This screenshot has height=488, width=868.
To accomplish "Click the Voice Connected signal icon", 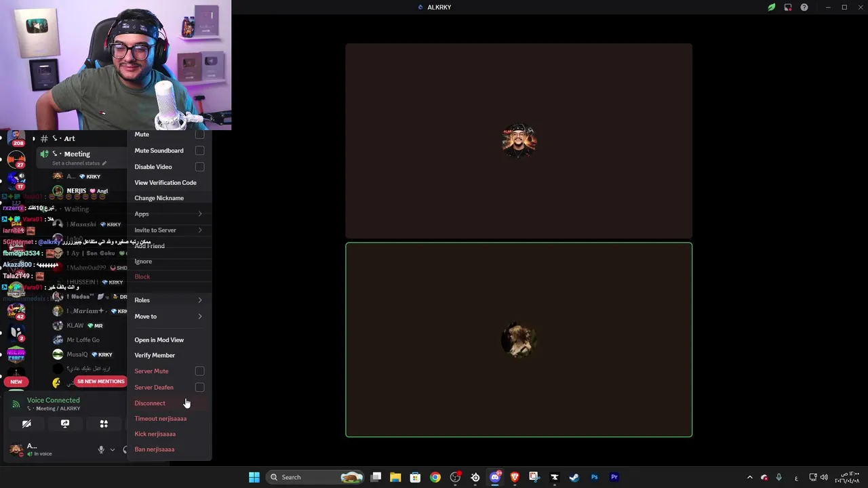I will (x=16, y=404).
